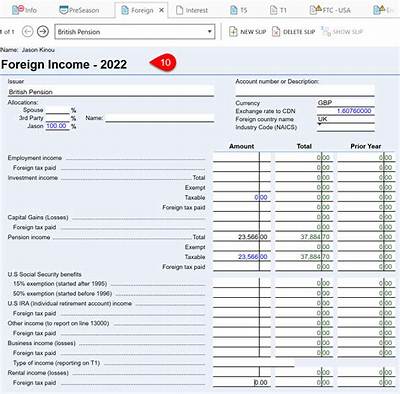Viewport: 400px width, 394px height.
Task: Click the U.S Social Security benefits label
Action: (45, 274)
